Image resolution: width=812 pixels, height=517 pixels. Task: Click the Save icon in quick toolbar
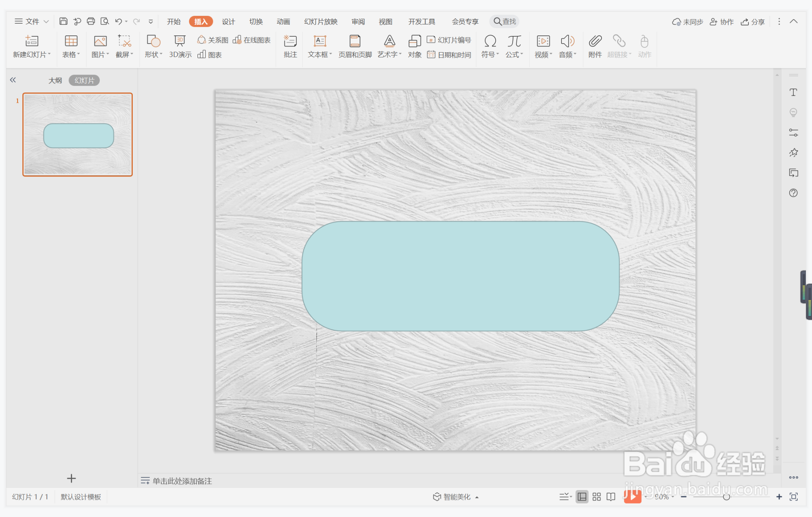point(63,21)
